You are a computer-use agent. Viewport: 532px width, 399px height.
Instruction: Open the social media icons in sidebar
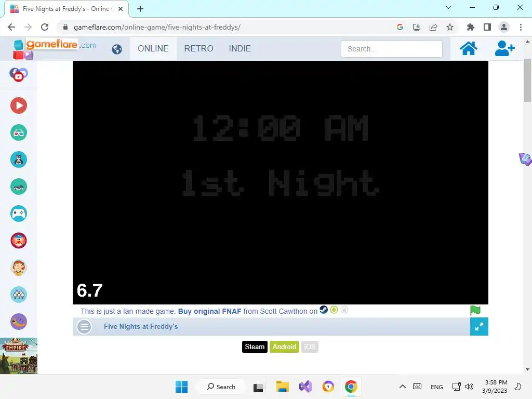[19, 75]
